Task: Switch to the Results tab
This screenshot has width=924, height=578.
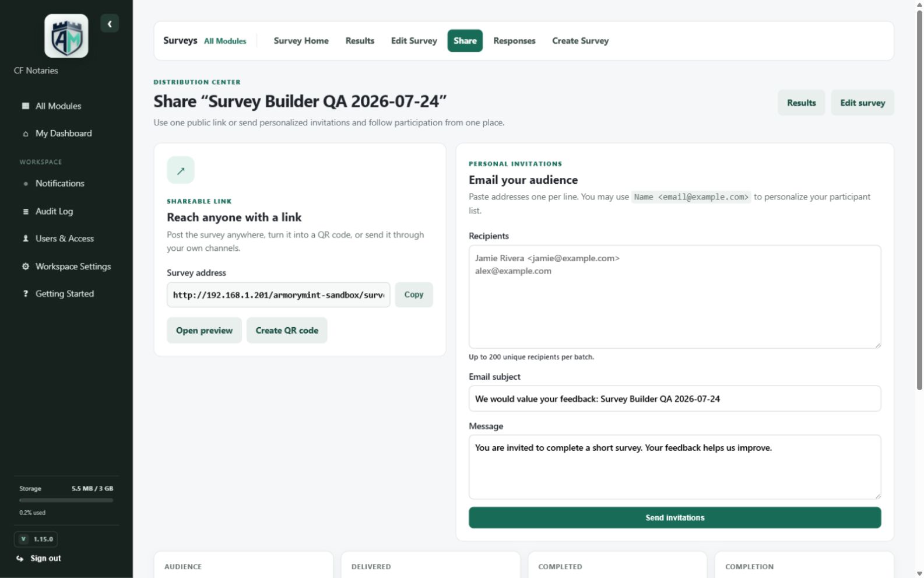Action: click(x=360, y=41)
